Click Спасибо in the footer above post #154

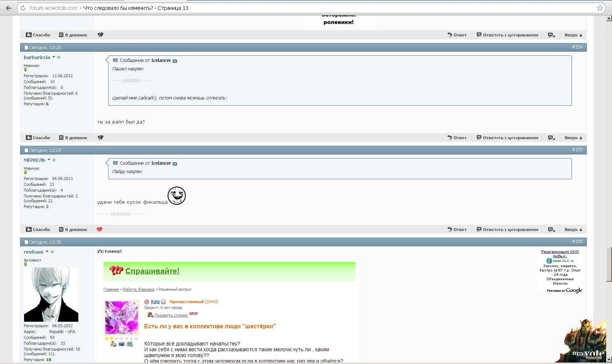click(x=38, y=35)
